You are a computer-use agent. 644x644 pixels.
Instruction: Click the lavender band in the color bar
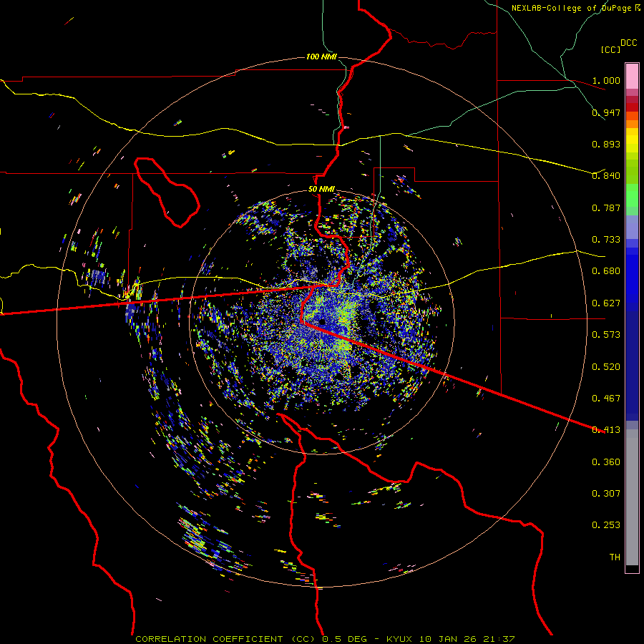pyautogui.click(x=632, y=228)
